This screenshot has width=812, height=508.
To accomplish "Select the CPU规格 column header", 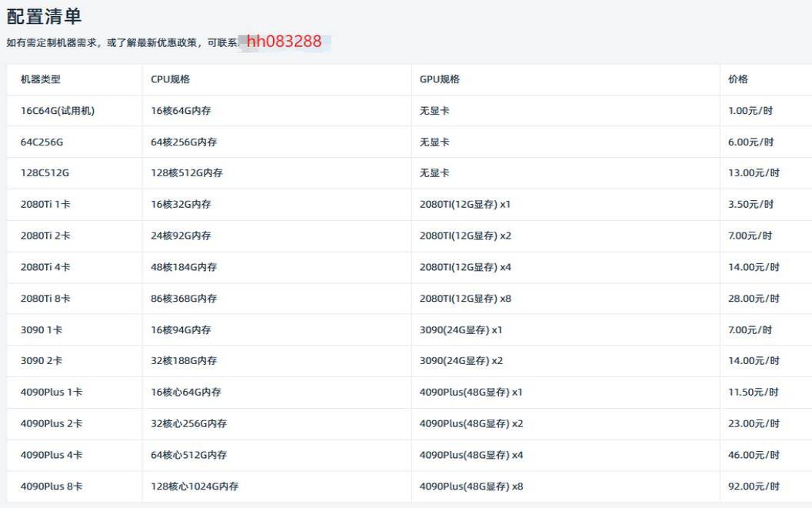I will click(x=170, y=79).
